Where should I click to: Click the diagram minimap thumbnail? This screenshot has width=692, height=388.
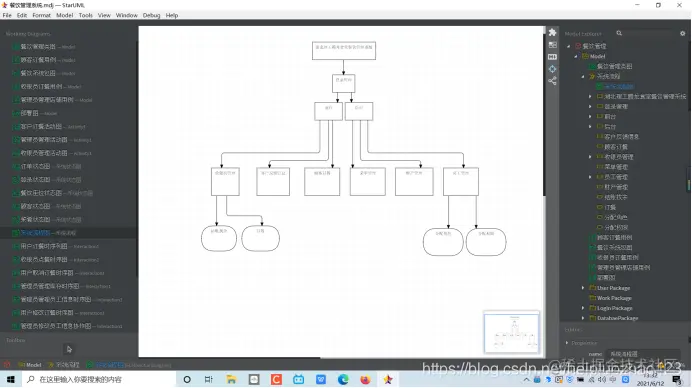tap(511, 332)
